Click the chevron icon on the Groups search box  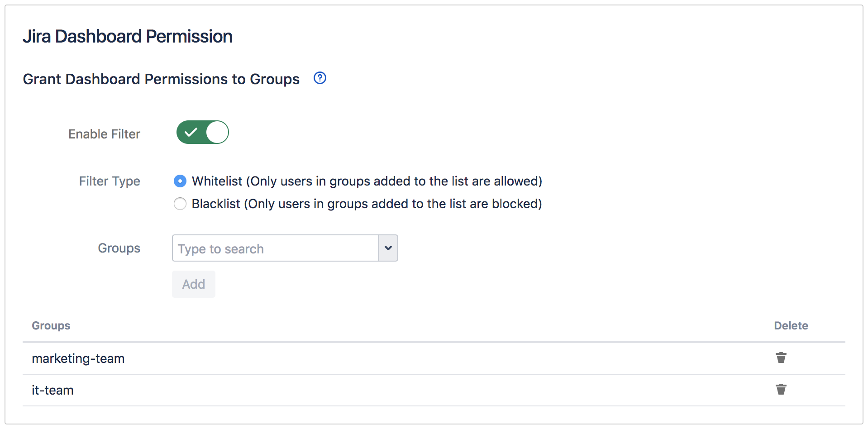click(x=388, y=248)
